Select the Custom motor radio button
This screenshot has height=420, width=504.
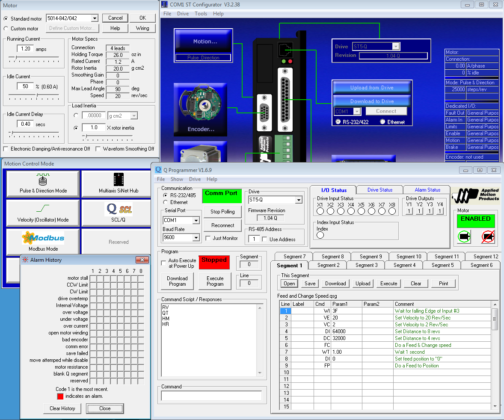coord(6,29)
